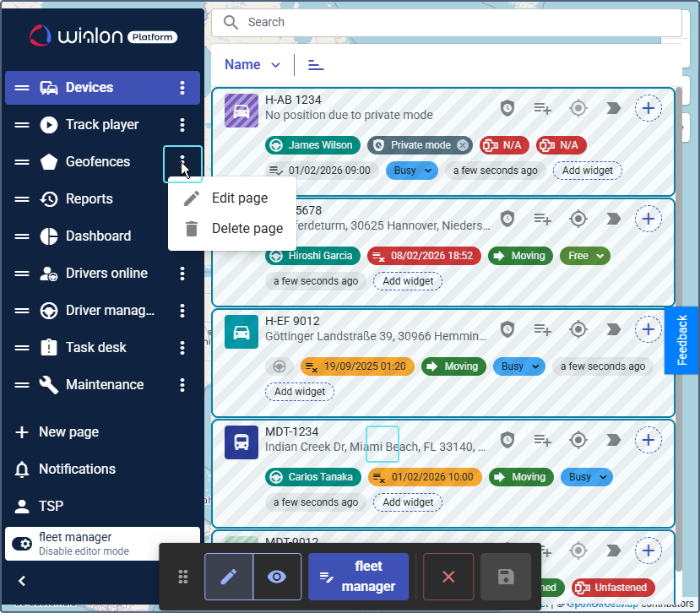Click the blue Feedback side button
This screenshot has height=613, width=700.
[682, 339]
